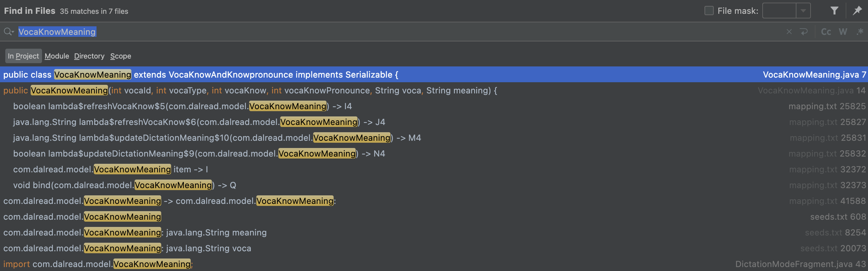Image resolution: width=868 pixels, height=271 pixels.
Task: Click the filter search results icon
Action: (x=834, y=11)
